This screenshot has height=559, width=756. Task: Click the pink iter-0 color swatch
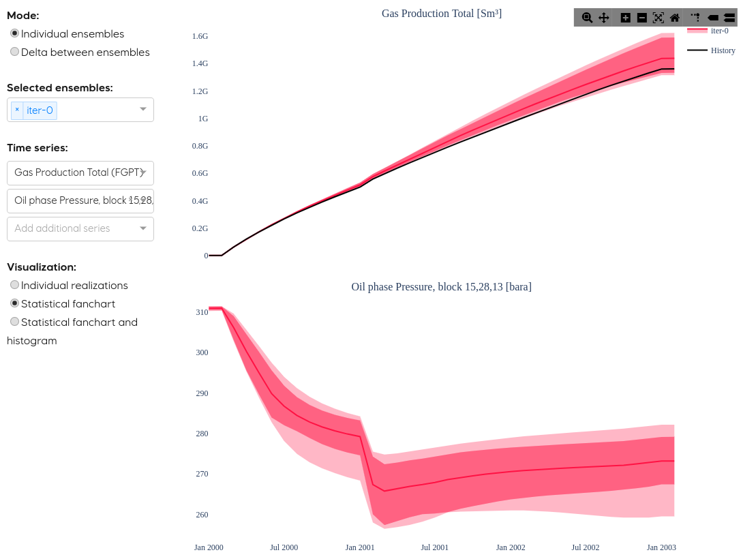click(x=696, y=31)
